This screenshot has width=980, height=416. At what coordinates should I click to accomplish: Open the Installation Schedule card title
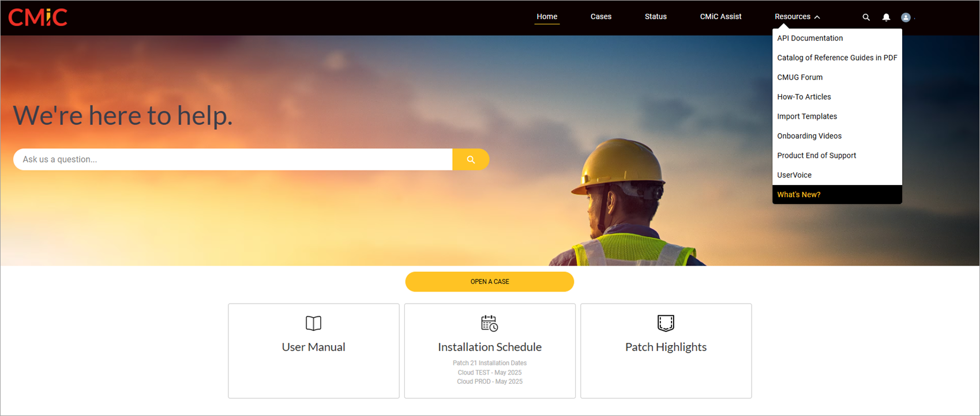(x=490, y=347)
